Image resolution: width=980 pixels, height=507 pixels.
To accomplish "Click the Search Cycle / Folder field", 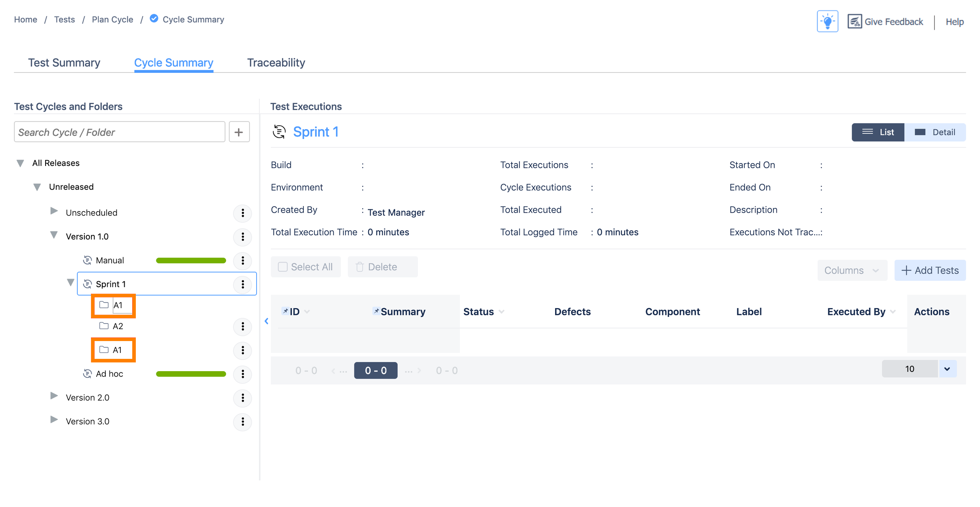I will tap(119, 132).
